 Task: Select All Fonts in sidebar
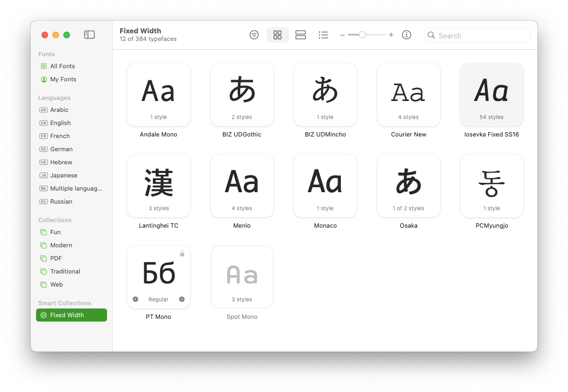click(72, 66)
